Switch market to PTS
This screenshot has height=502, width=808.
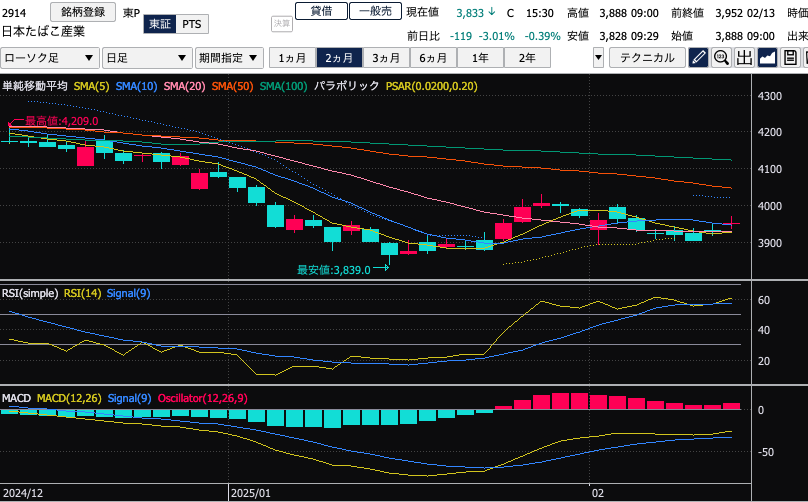pyautogui.click(x=191, y=24)
